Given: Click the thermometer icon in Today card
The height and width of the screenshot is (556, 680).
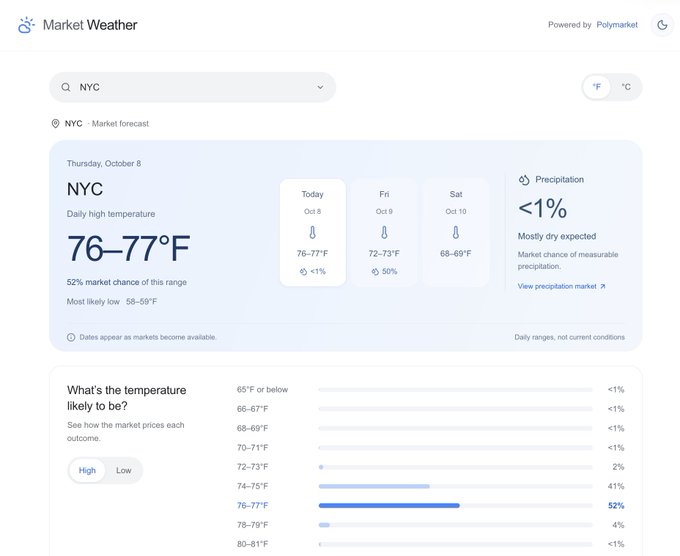Looking at the screenshot, I should tap(312, 232).
